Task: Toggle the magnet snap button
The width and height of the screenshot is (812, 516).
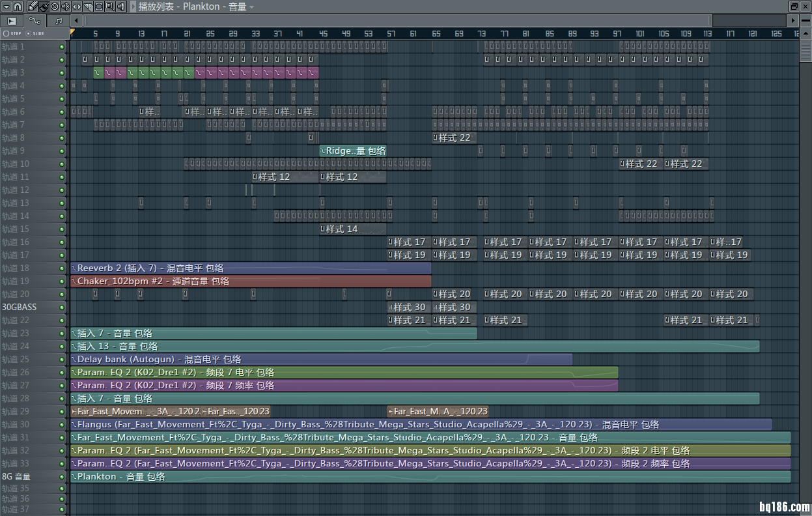Action: tap(18, 7)
